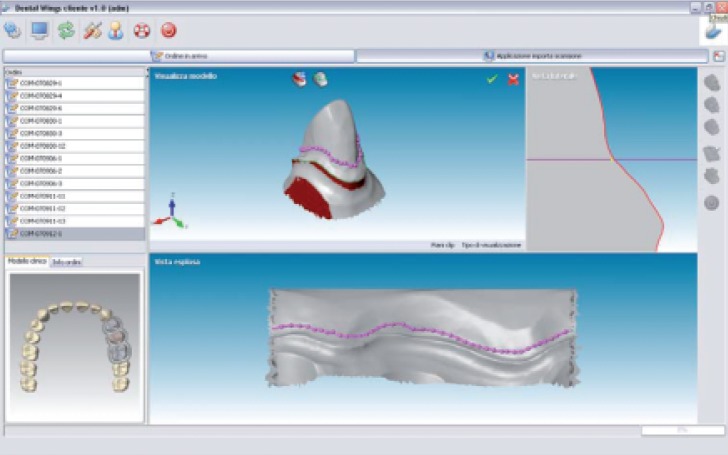Click the round gray bottom sidebar icon
This screenshot has height=455, width=728.
[711, 203]
